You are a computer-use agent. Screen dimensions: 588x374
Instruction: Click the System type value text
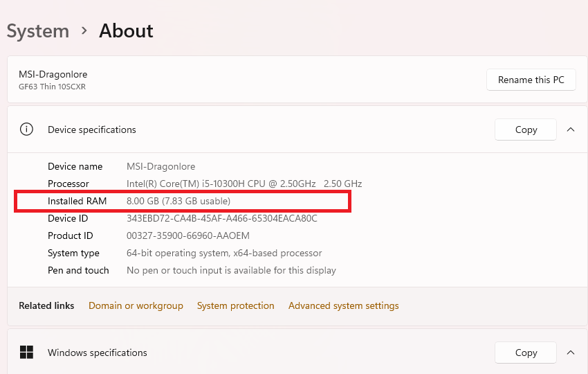click(224, 253)
